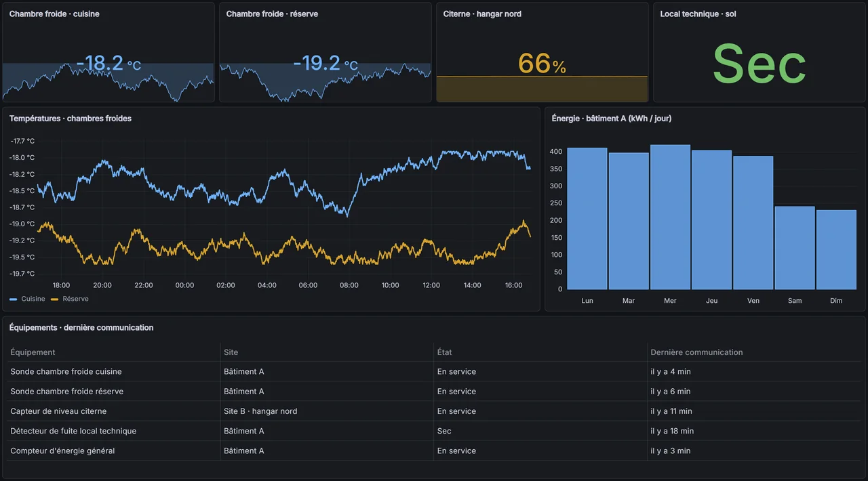Click the Lun bar in the energy chart
Viewport: 868px width, 481px height.
pos(587,219)
